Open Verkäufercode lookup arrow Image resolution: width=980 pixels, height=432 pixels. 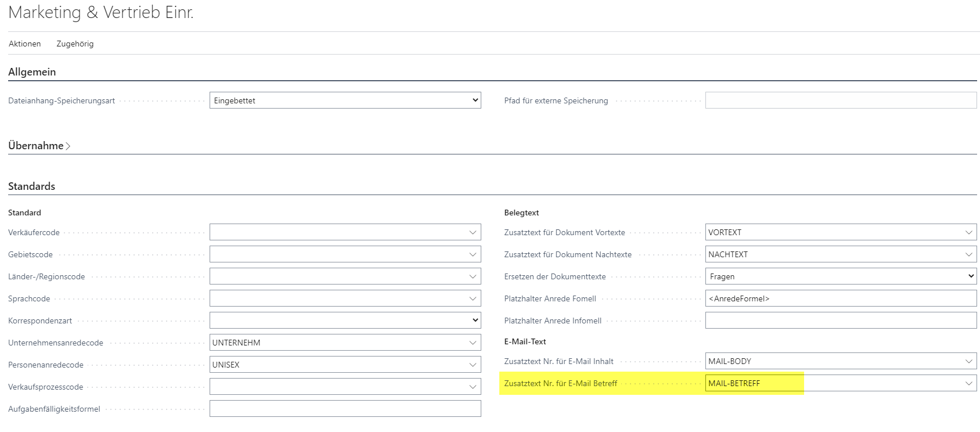tap(473, 232)
